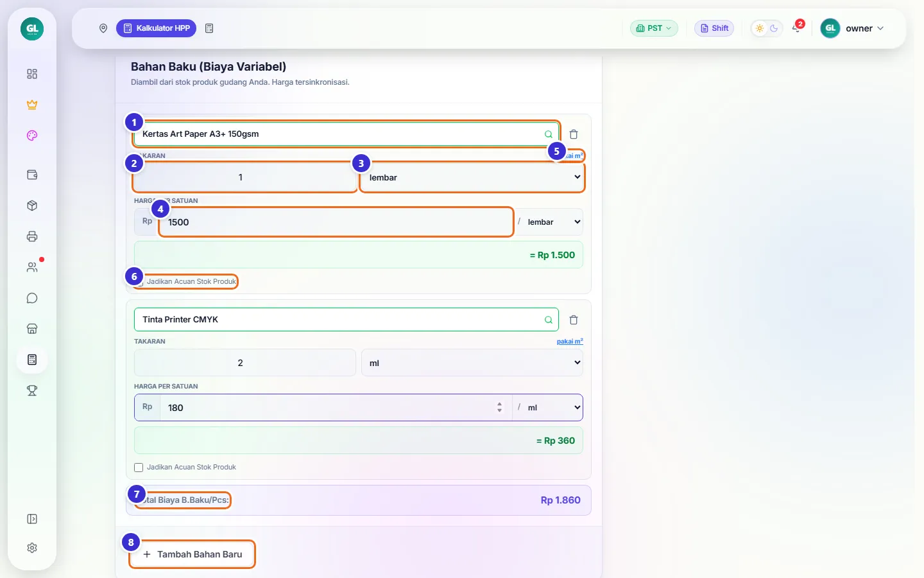This screenshot has width=924, height=578.
Task: Click the GL logo at sidebar top
Action: 32,29
